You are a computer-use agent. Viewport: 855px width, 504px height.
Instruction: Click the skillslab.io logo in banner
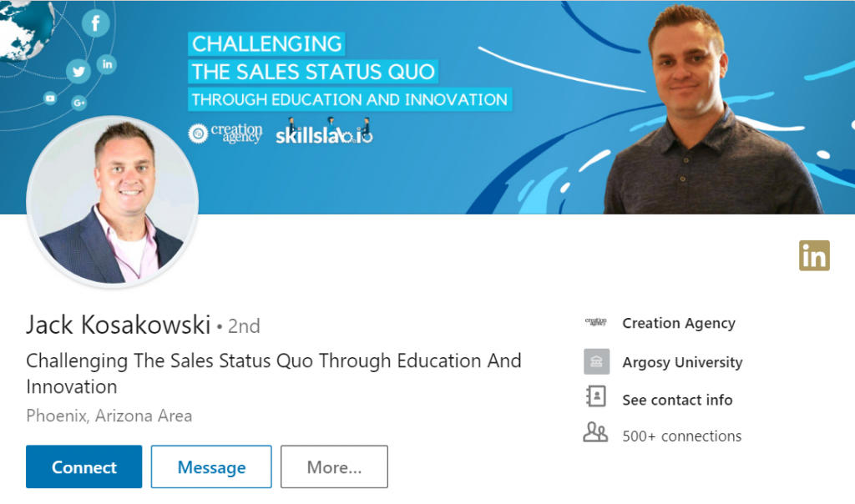(x=324, y=133)
